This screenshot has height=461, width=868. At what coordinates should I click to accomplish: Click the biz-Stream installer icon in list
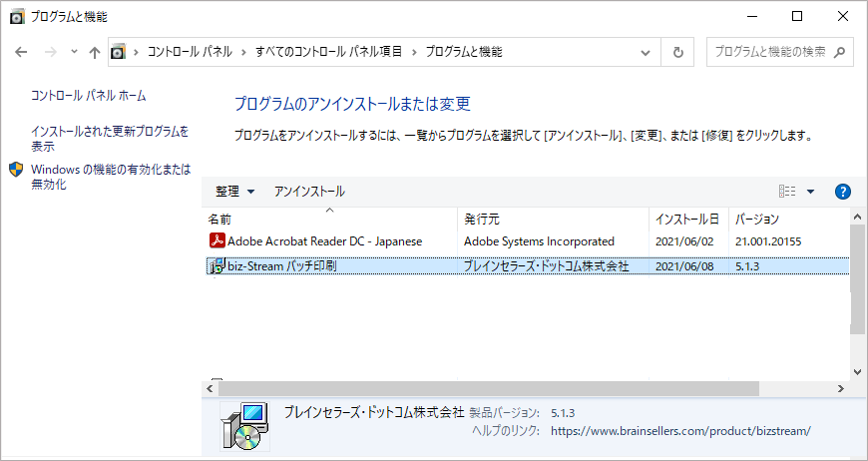pos(217,266)
